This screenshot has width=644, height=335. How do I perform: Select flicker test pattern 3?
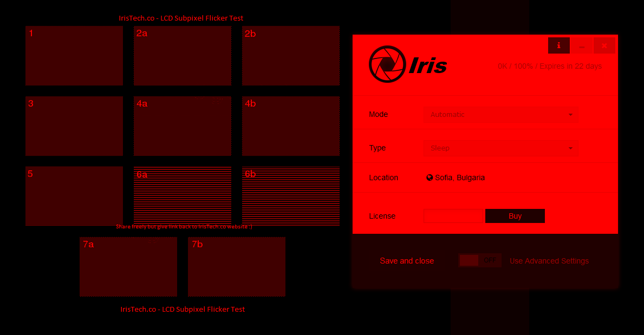coord(74,126)
